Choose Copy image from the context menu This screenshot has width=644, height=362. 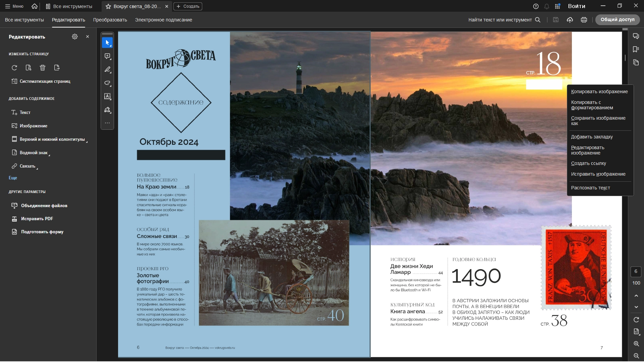pyautogui.click(x=599, y=92)
